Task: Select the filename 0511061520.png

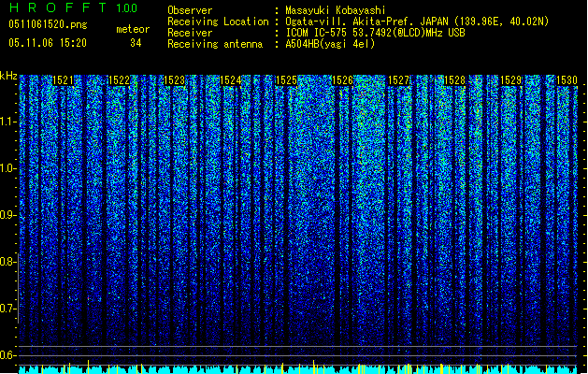Action: [48, 24]
